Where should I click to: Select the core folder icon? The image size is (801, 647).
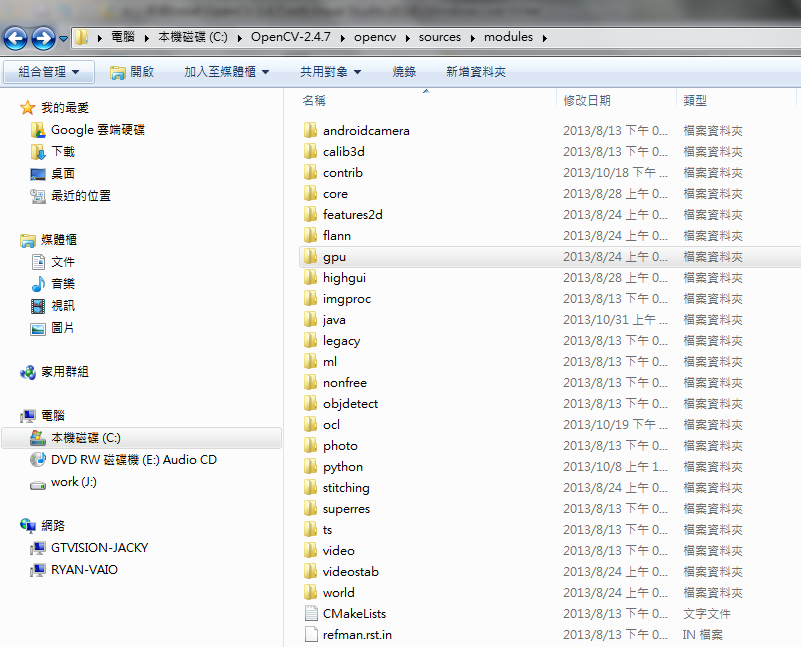pos(310,193)
